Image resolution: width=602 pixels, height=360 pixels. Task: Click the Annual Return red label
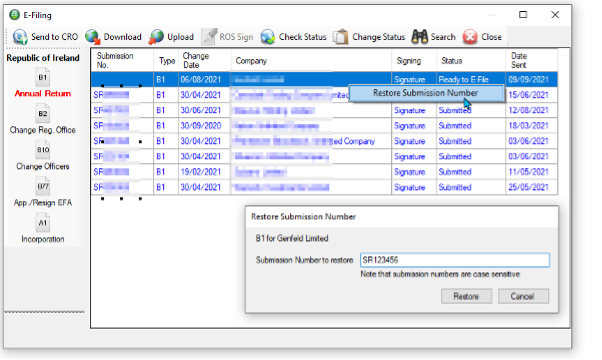[x=43, y=93]
